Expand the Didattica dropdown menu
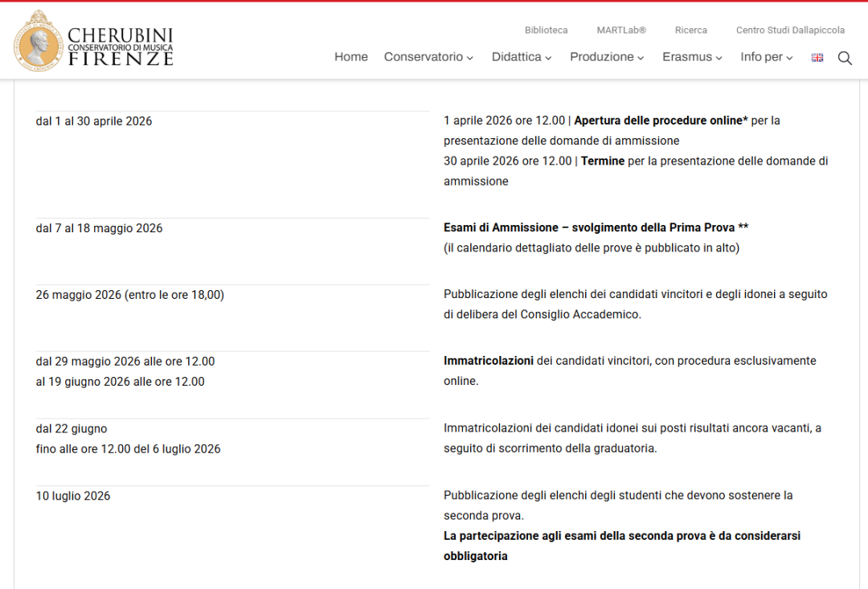This screenshot has height=589, width=868. (522, 57)
